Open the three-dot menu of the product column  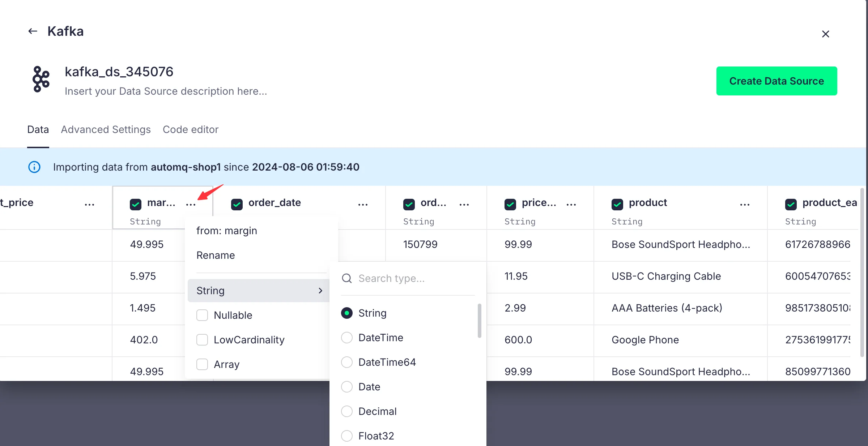745,205
